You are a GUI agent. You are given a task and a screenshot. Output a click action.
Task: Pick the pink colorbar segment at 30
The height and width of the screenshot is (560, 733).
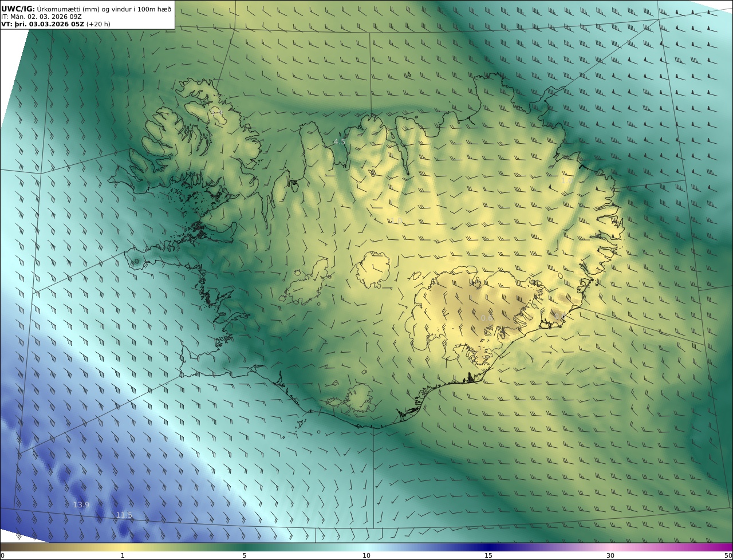610,547
